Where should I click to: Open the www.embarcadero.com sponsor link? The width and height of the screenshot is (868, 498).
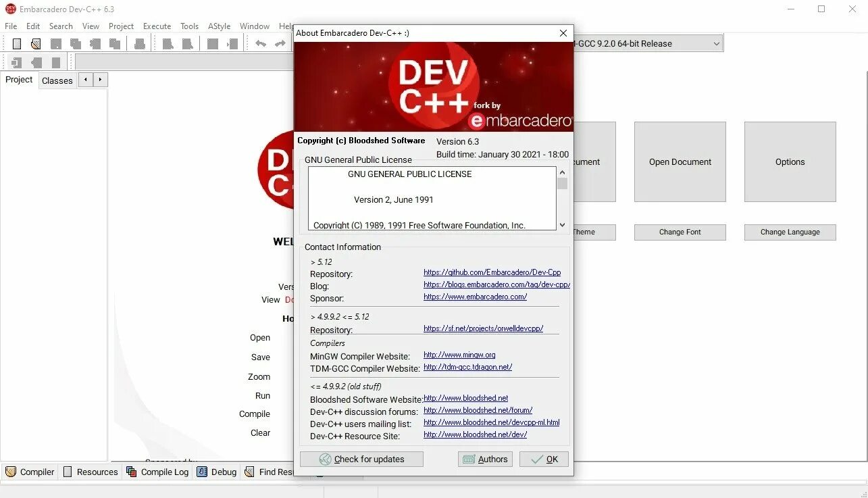(475, 297)
